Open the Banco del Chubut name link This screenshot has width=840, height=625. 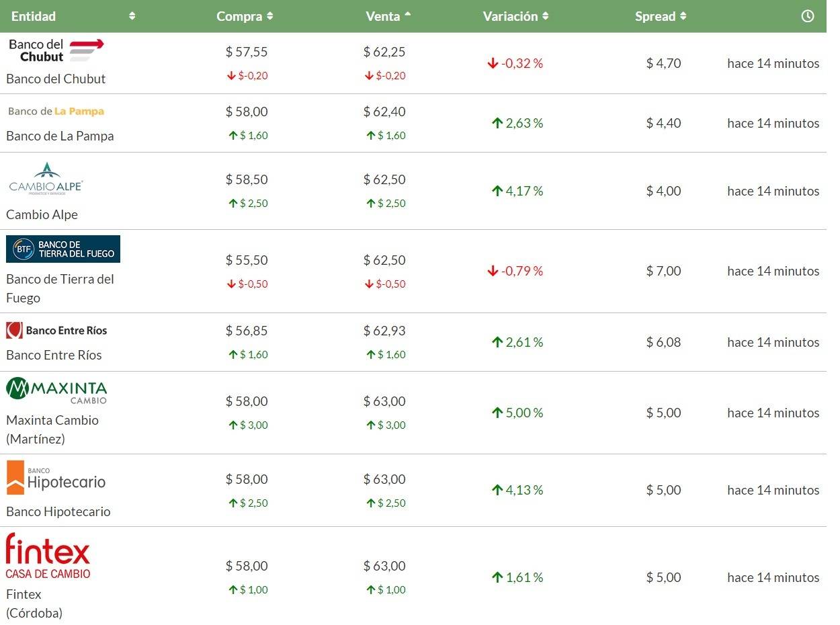[56, 79]
